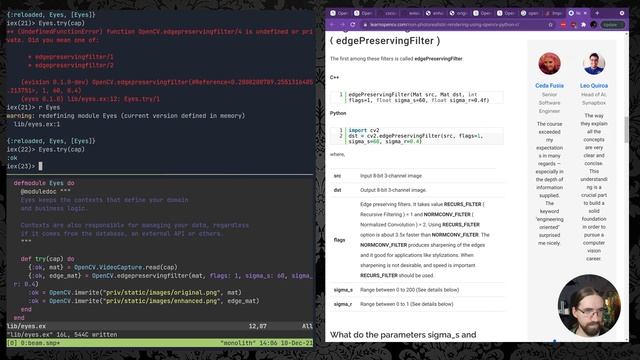Click the 'src' parameter table cell

coord(337,176)
